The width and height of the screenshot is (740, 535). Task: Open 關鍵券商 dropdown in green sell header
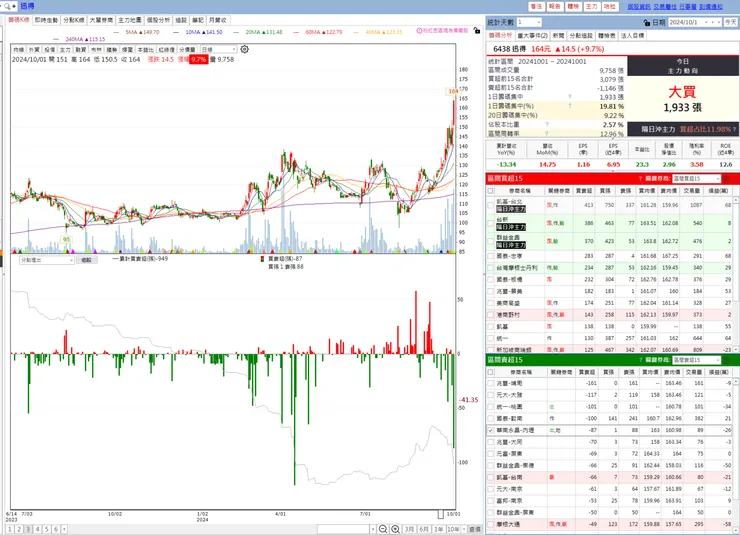tap(697, 360)
